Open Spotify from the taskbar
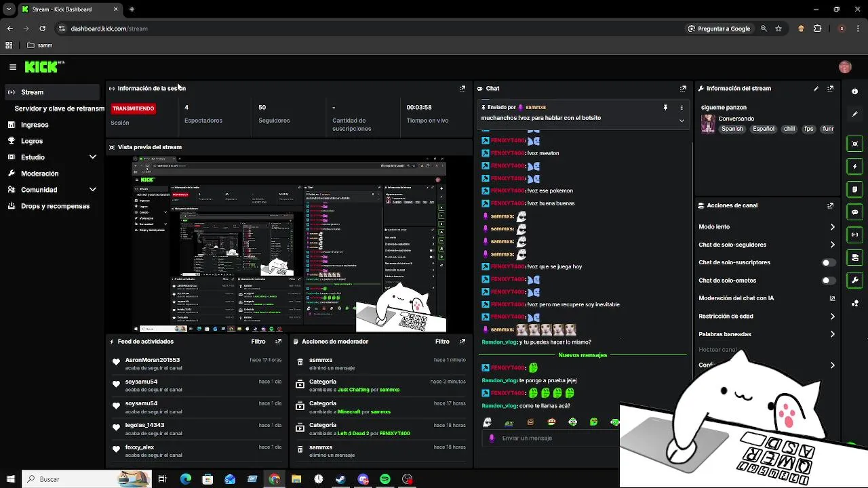 pyautogui.click(x=385, y=479)
